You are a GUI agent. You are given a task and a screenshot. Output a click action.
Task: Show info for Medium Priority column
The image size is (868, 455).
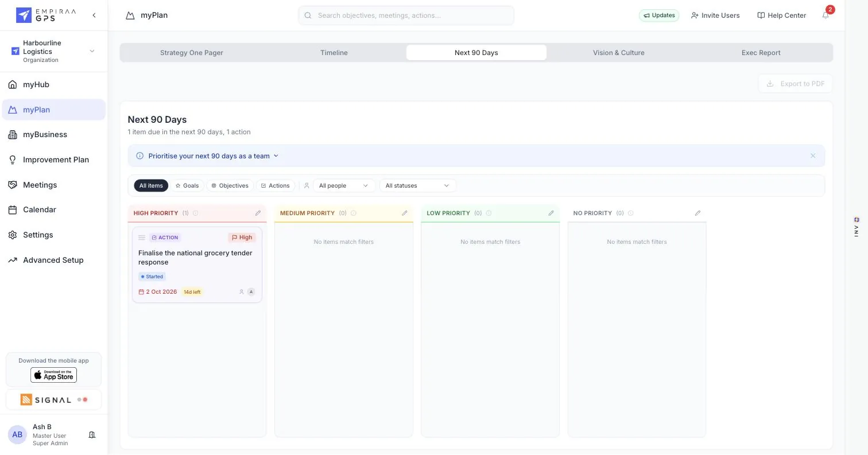click(x=353, y=213)
